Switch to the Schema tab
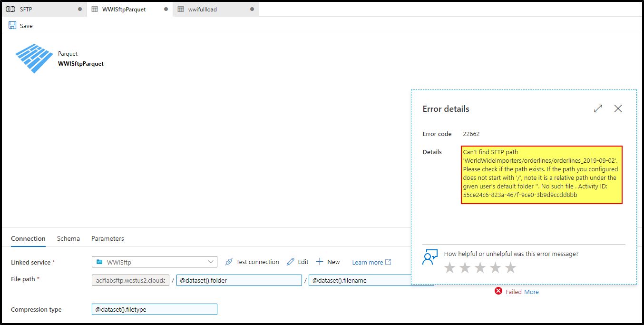Image resolution: width=644 pixels, height=325 pixels. click(x=68, y=238)
